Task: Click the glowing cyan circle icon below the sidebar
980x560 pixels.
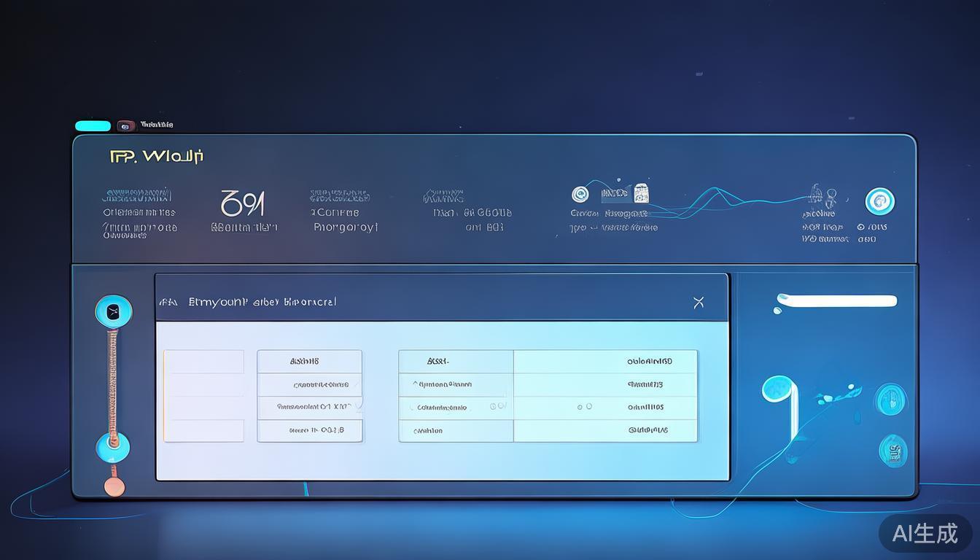Action: pyautogui.click(x=113, y=448)
